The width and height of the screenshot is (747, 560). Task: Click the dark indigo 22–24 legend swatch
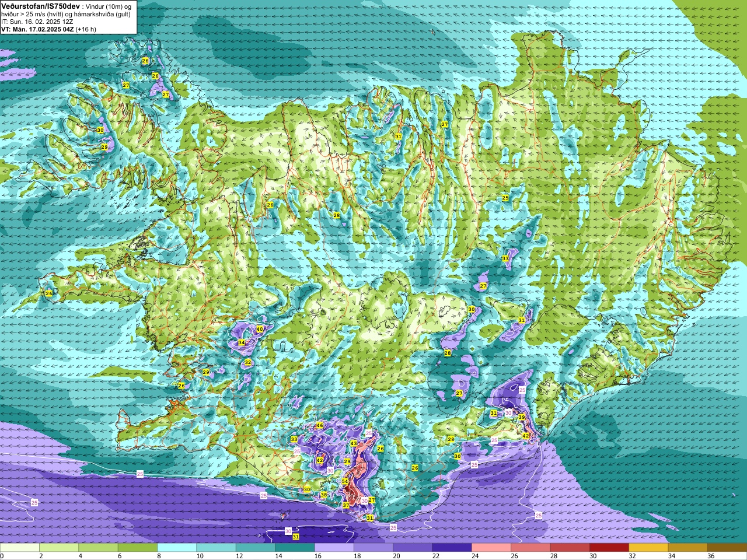pyautogui.click(x=452, y=548)
